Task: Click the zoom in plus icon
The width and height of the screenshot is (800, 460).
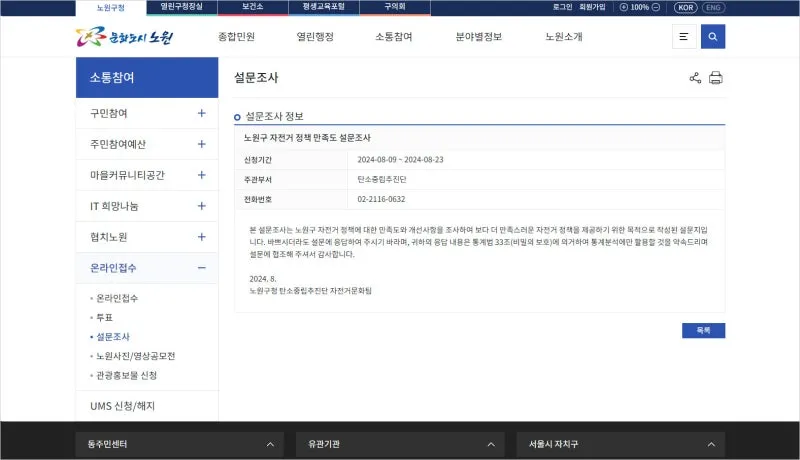Action: tap(624, 7)
